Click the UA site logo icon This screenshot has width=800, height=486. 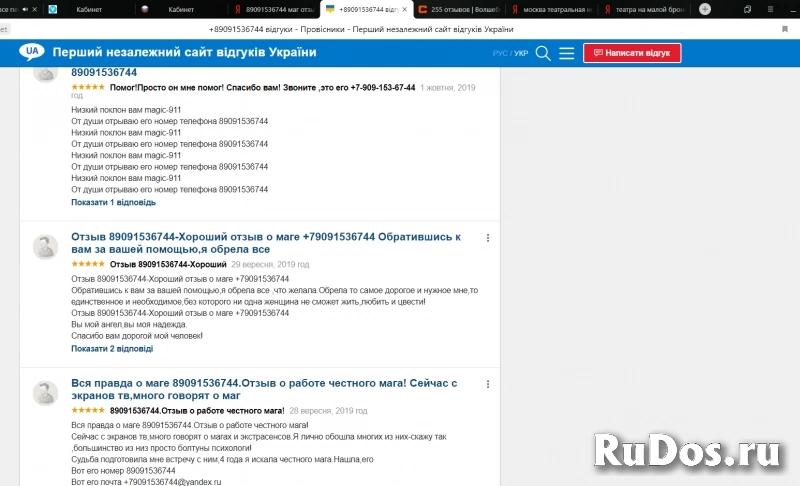tap(34, 51)
